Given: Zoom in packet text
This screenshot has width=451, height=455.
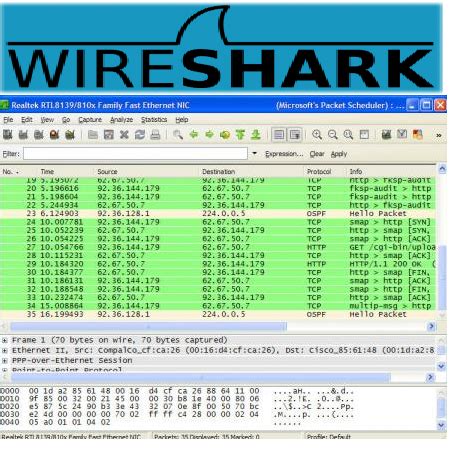Looking at the screenshot, I should click(x=317, y=135).
